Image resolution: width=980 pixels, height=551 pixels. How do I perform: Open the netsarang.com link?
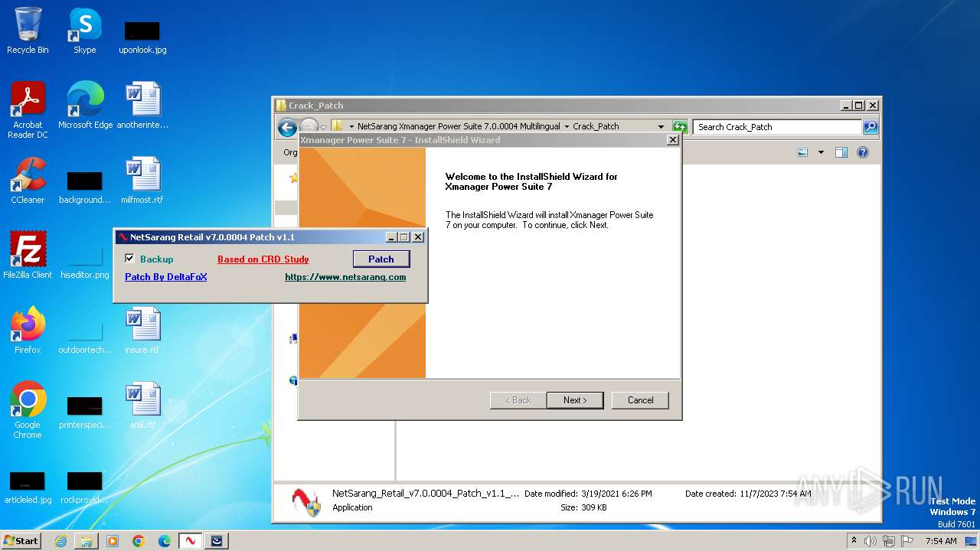tap(345, 277)
